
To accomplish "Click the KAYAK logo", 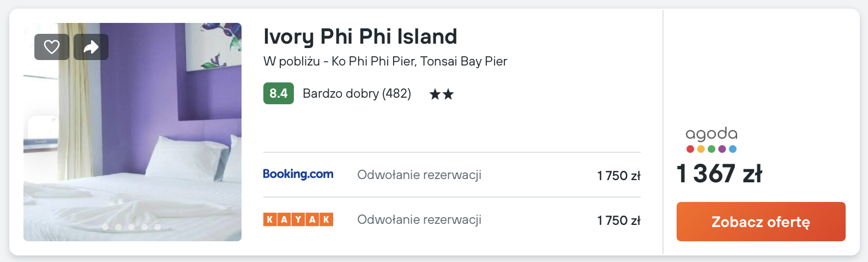I will coord(298,219).
